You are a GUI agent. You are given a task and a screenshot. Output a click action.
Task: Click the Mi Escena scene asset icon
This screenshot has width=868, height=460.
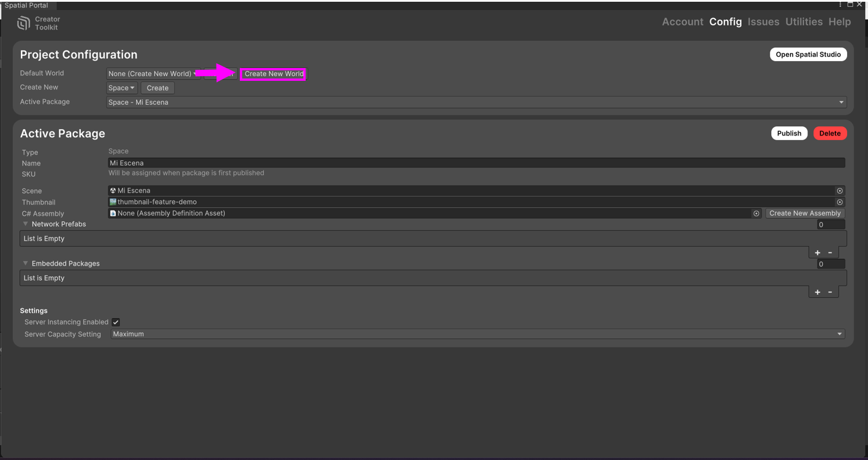[x=113, y=190]
